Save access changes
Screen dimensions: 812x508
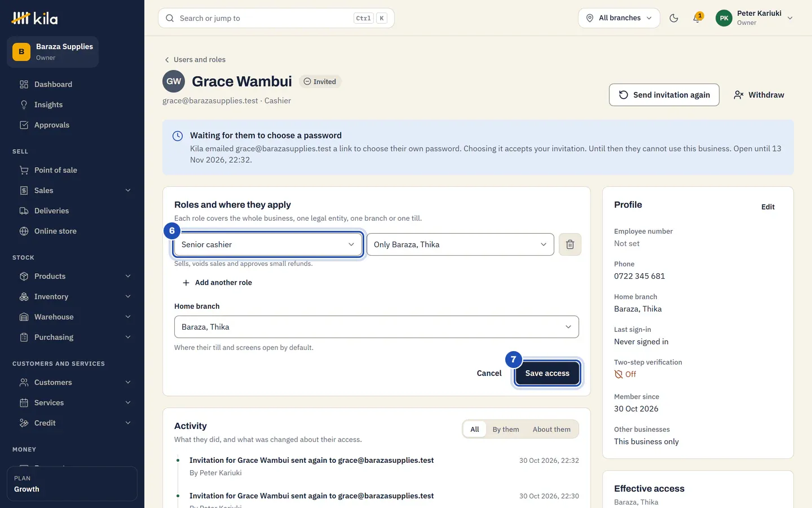pos(548,373)
